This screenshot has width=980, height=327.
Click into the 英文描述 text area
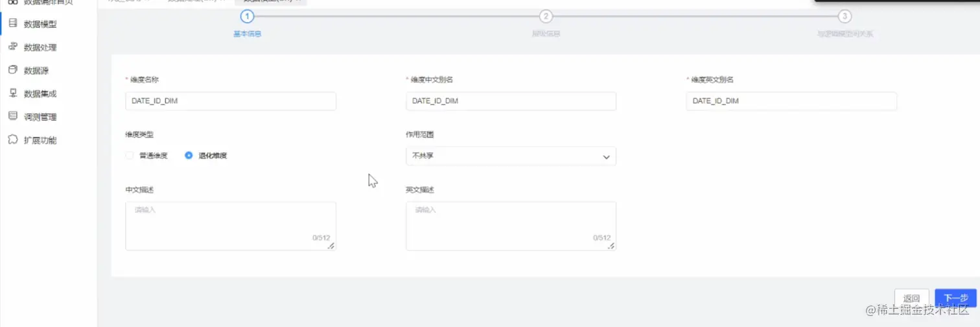(511, 226)
